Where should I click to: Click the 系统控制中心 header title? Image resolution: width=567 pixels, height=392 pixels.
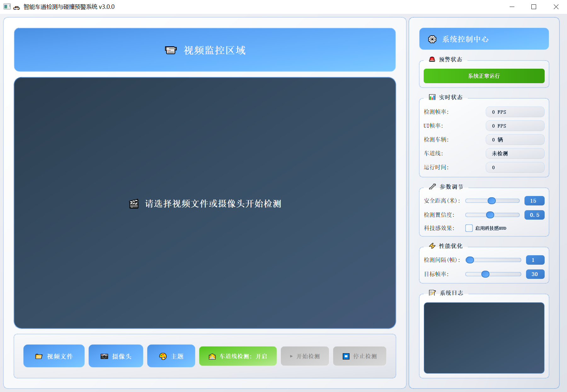tap(465, 39)
